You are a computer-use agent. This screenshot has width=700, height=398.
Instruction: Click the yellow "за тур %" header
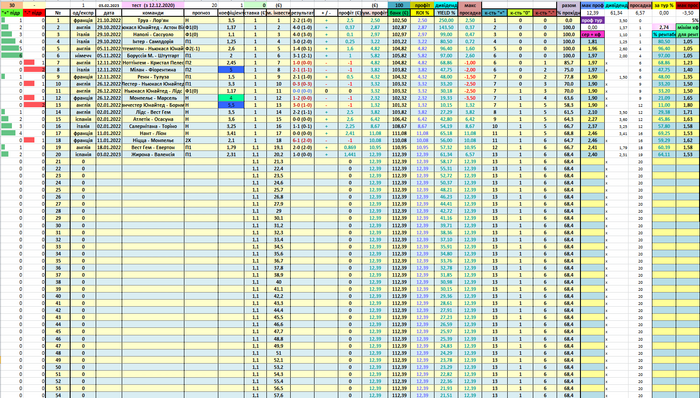click(664, 5)
